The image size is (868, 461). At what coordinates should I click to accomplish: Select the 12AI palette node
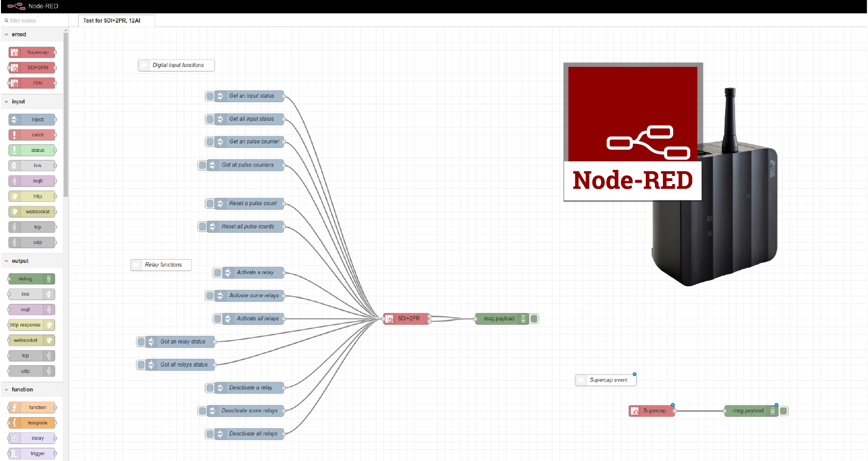tap(32, 83)
